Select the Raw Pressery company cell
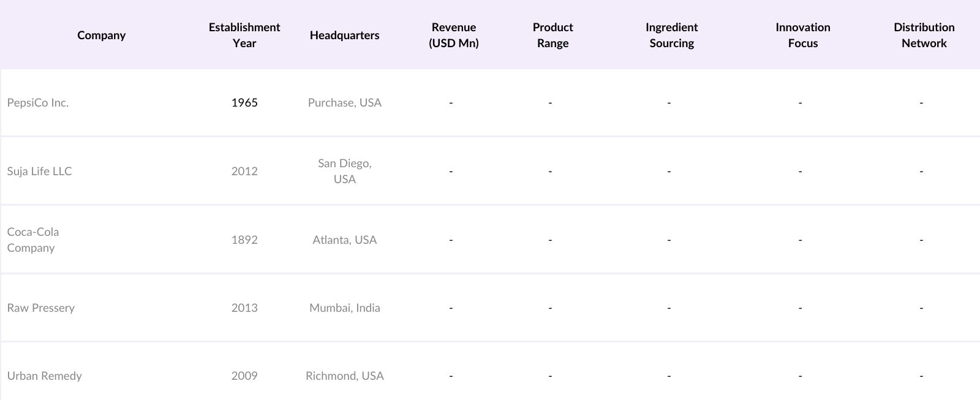The image size is (980, 400). point(41,308)
